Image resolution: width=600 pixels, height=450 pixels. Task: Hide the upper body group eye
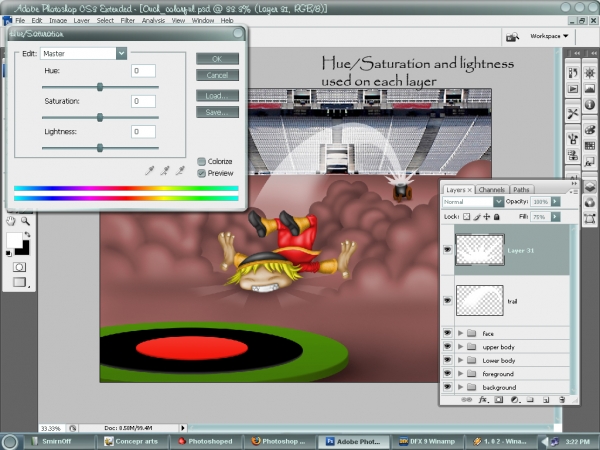pyautogui.click(x=447, y=346)
